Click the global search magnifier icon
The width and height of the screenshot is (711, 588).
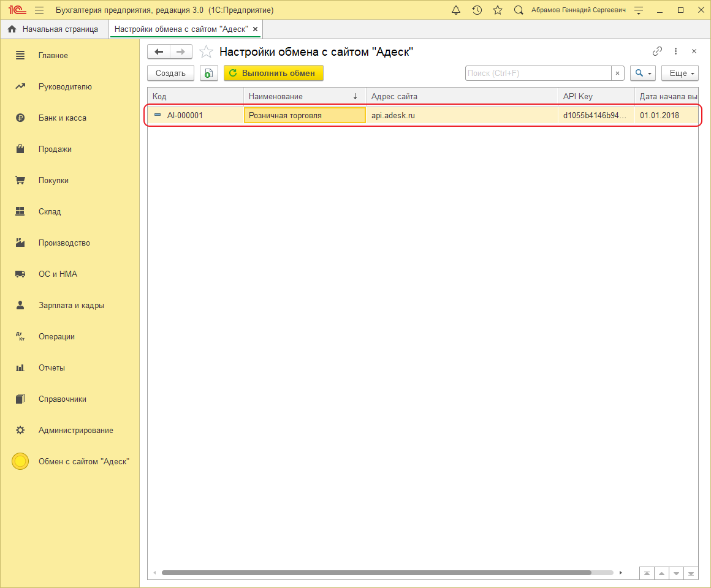point(519,10)
